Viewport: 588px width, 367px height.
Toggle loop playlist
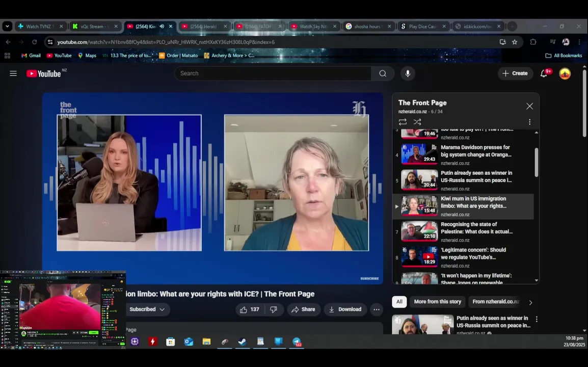tap(403, 122)
